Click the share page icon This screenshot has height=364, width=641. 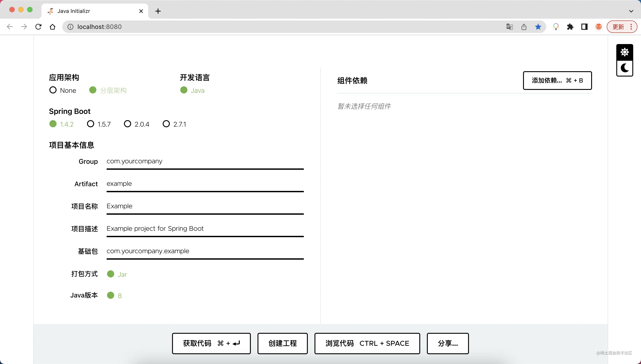click(x=524, y=27)
